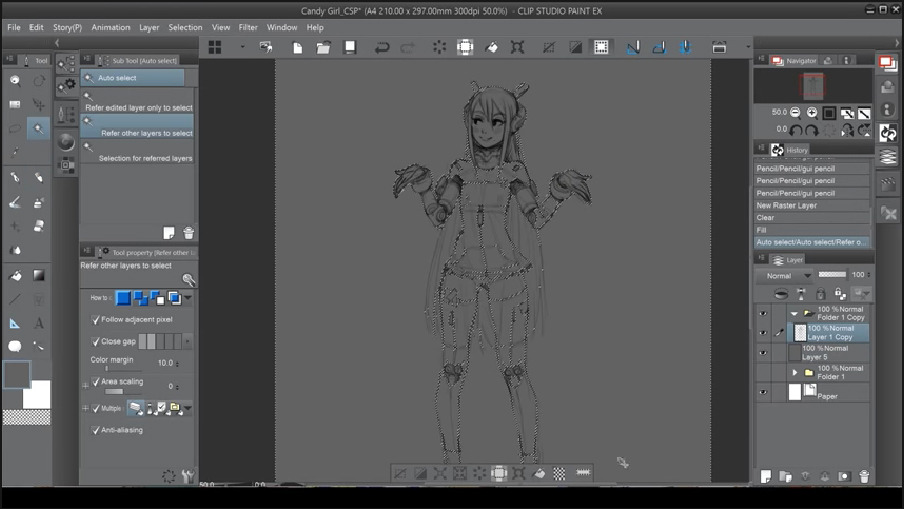Image resolution: width=904 pixels, height=509 pixels.
Task: Click the zoom in icon in the Navigator
Action: coord(812,113)
